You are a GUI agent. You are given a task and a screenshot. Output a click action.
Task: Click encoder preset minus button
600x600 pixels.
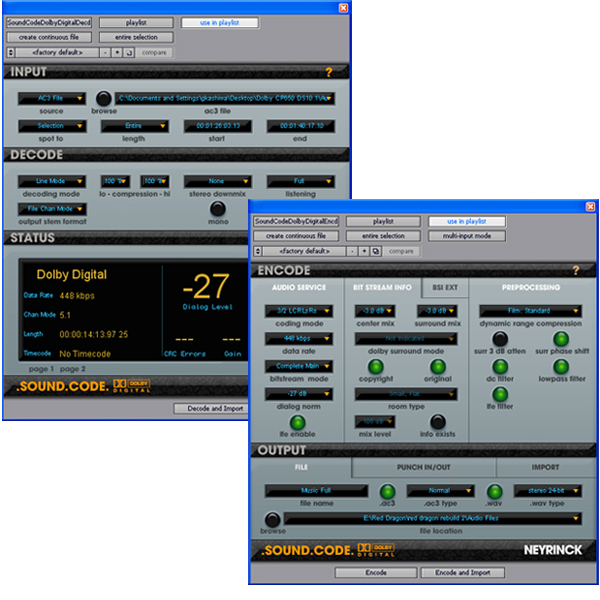(352, 251)
